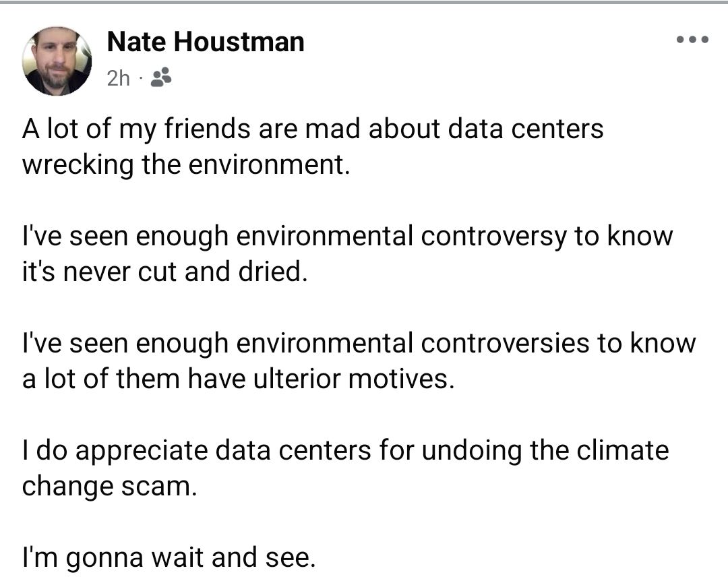Click the 2h post timestamp
The height and width of the screenshot is (583, 728).
pos(119,78)
